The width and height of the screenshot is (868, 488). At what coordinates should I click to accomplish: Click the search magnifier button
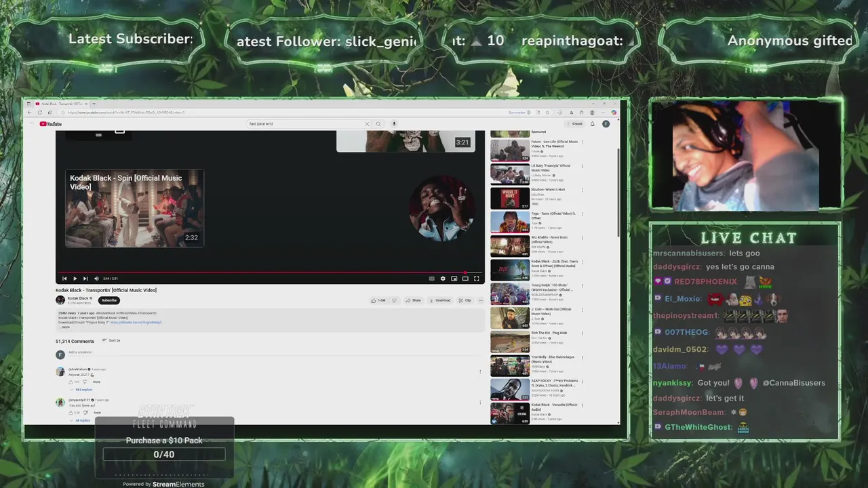click(378, 124)
